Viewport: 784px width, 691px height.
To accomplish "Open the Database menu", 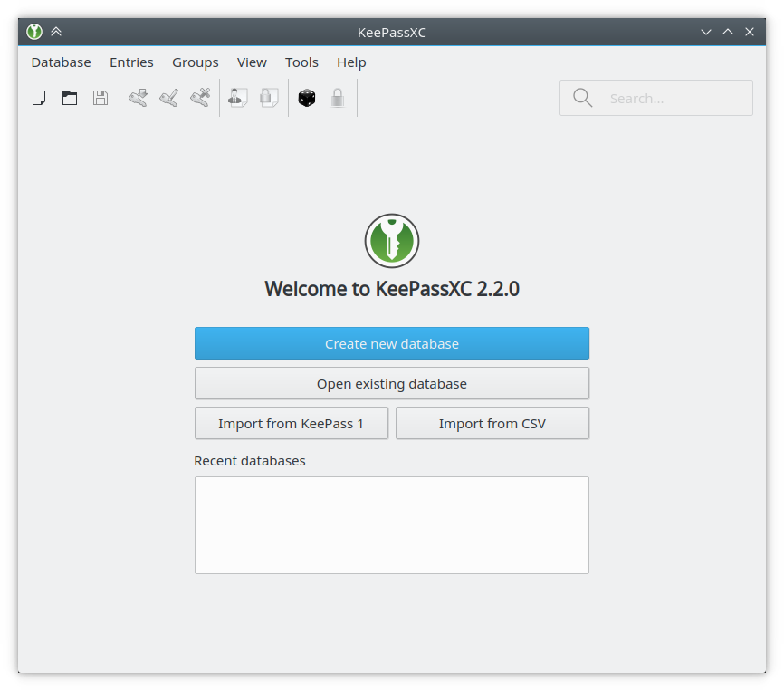I will (61, 62).
